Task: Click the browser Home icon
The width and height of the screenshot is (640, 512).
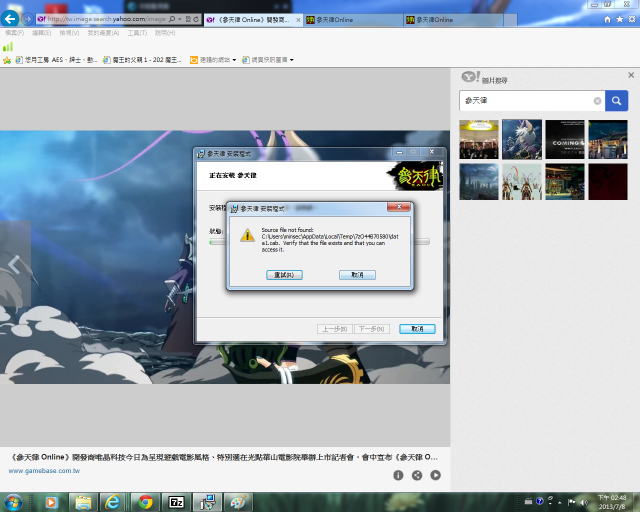Action: 607,19
